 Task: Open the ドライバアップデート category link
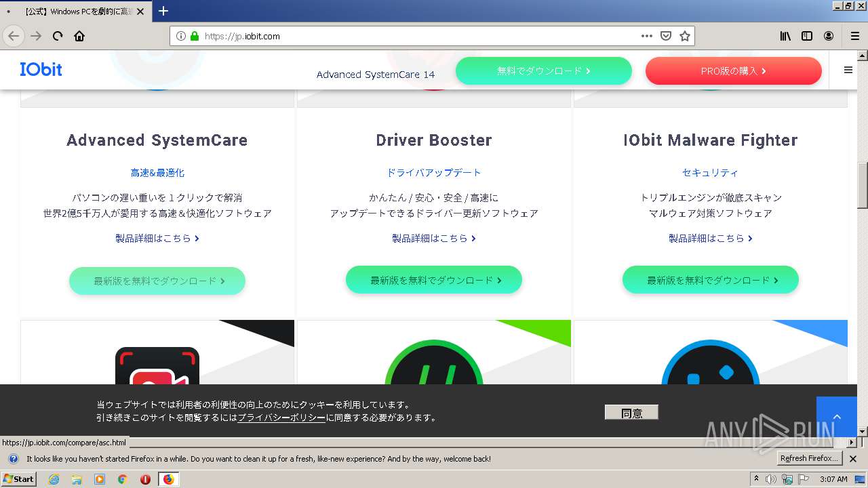point(434,173)
